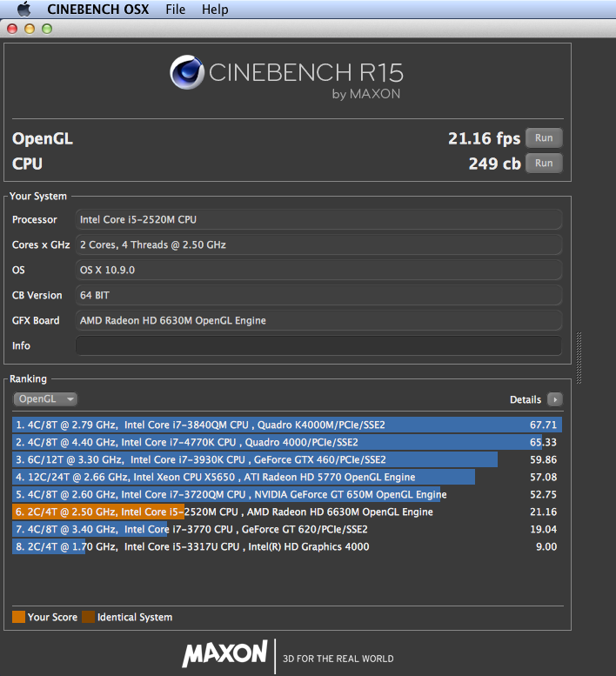Viewport: 616px width, 676px height.
Task: Zoom the window with the green button
Action: coord(47,29)
